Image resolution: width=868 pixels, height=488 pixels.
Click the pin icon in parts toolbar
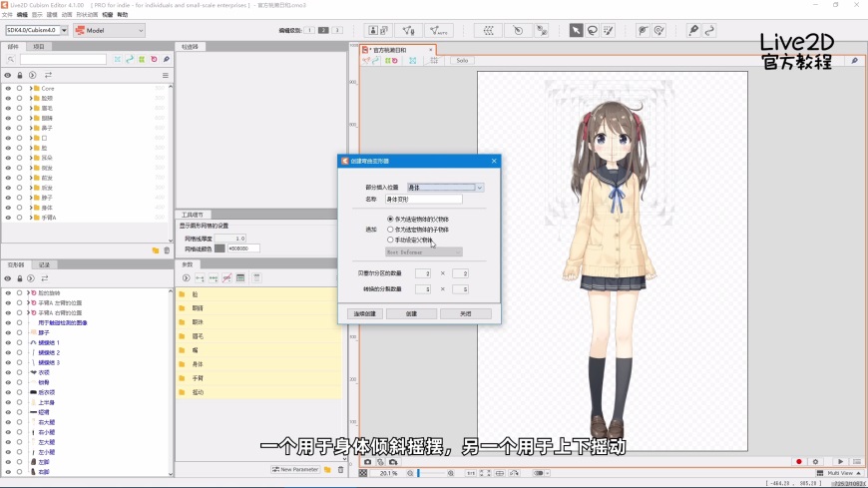coord(166,59)
